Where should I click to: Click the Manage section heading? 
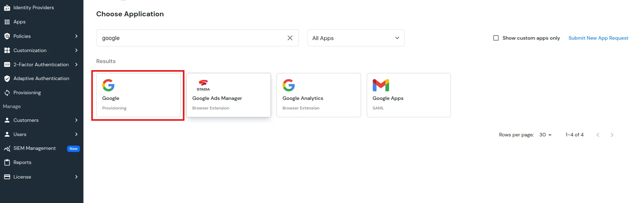12,106
